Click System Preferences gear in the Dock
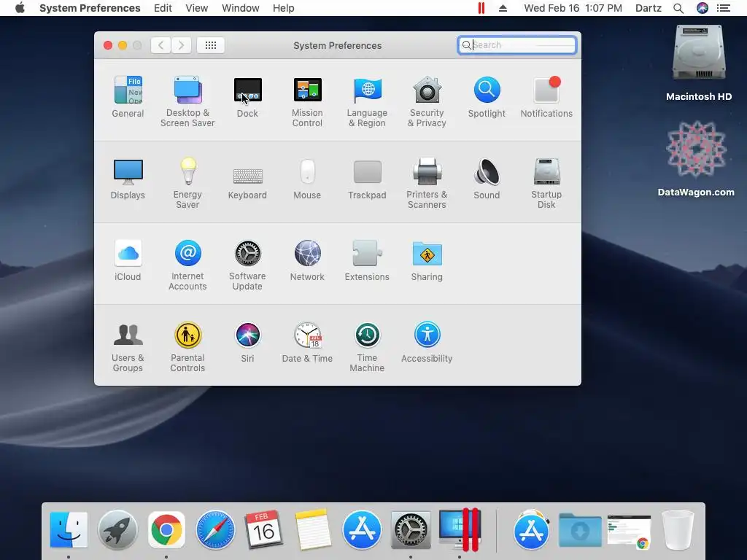This screenshot has width=747, height=560. [411, 529]
